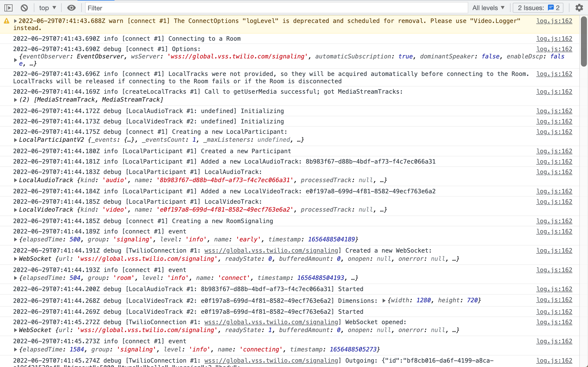Expand the WebSocket object details
The image size is (588, 367).
coord(16,259)
